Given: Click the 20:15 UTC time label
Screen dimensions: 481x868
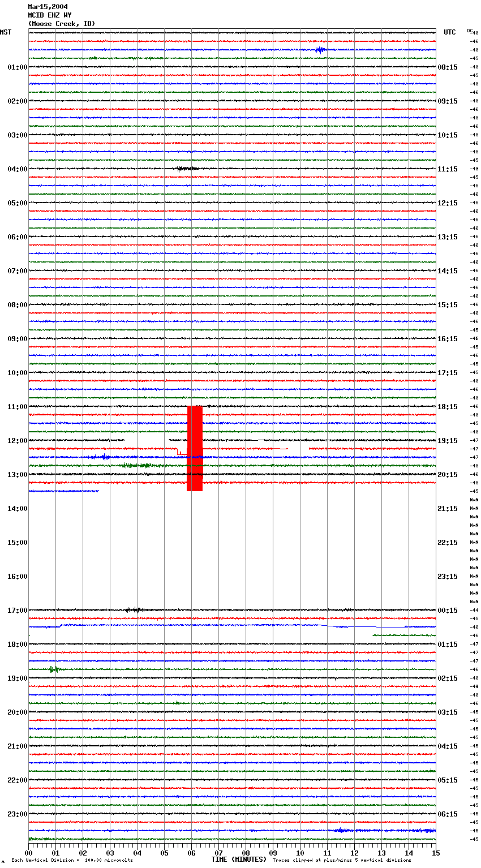Looking at the screenshot, I should pyautogui.click(x=448, y=475).
